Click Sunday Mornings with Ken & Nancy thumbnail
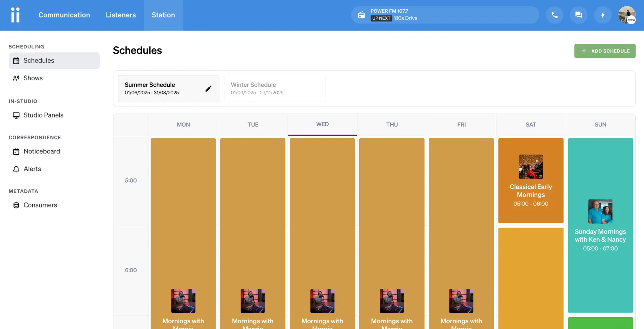 point(600,211)
